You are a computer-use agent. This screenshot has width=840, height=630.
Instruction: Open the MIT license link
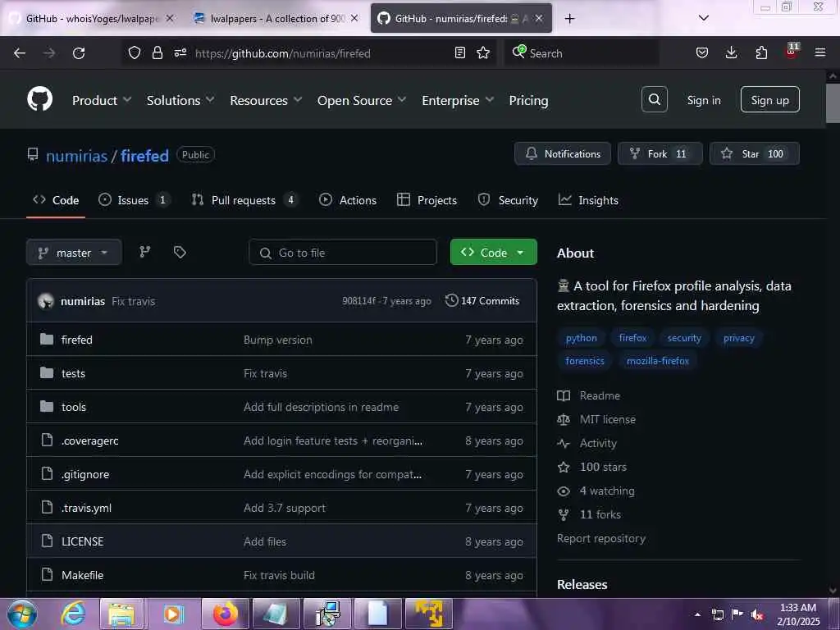coord(608,419)
